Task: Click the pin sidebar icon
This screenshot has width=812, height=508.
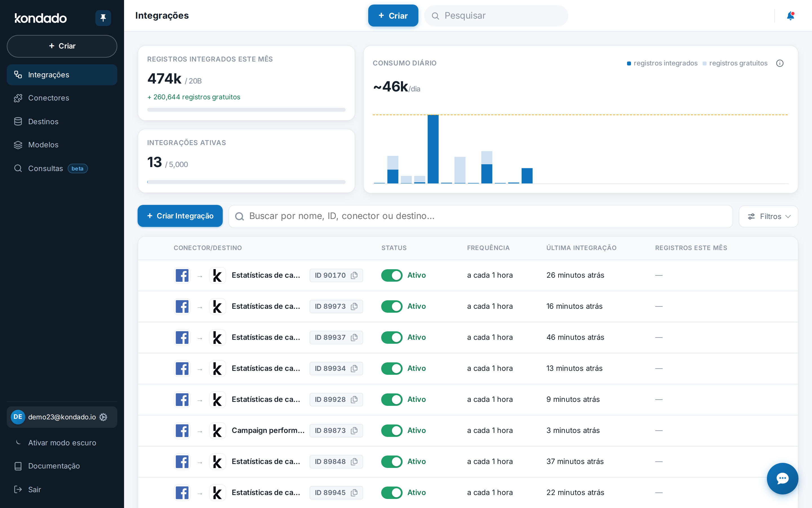Action: (103, 18)
